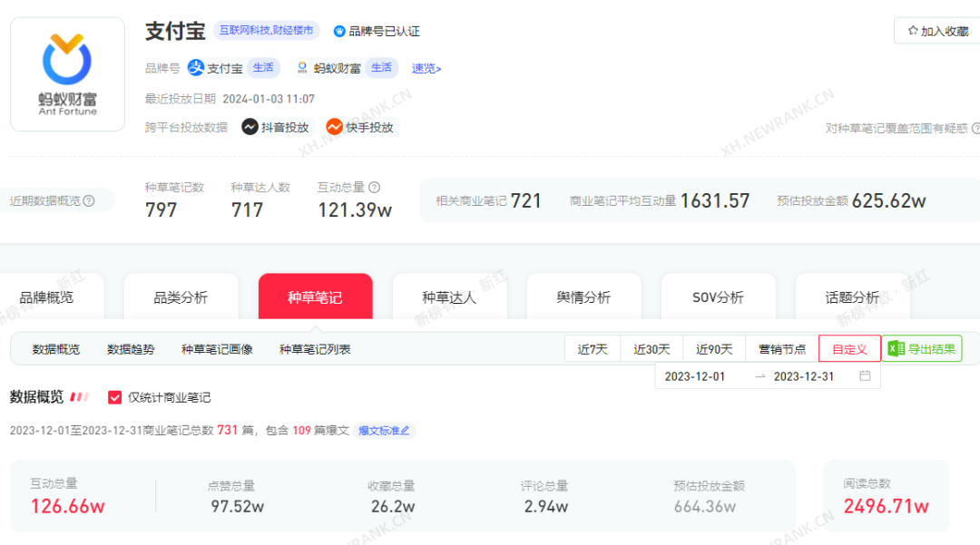This screenshot has width=980, height=545.
Task: Click the brand verified badge icon
Action: (x=338, y=31)
